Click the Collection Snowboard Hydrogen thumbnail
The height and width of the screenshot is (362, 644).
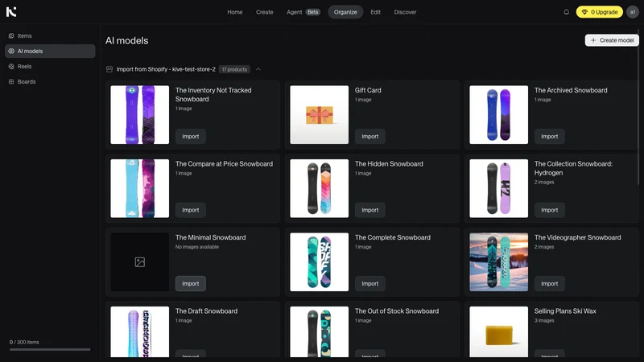point(498,188)
